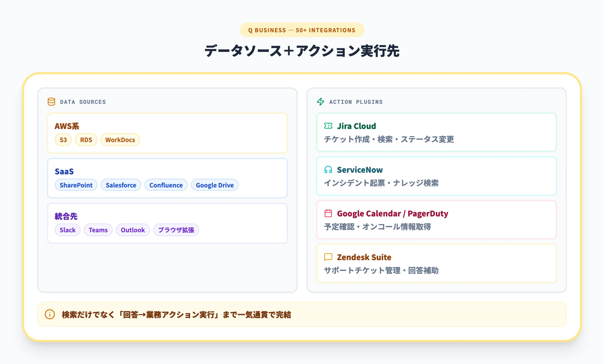
Task: Select the speech bubble icon next to Zendesk Suite
Action: (328, 257)
